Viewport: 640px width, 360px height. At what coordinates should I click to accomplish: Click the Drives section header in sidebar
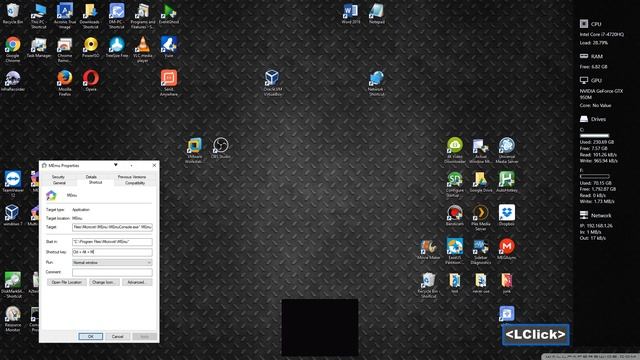593,119
